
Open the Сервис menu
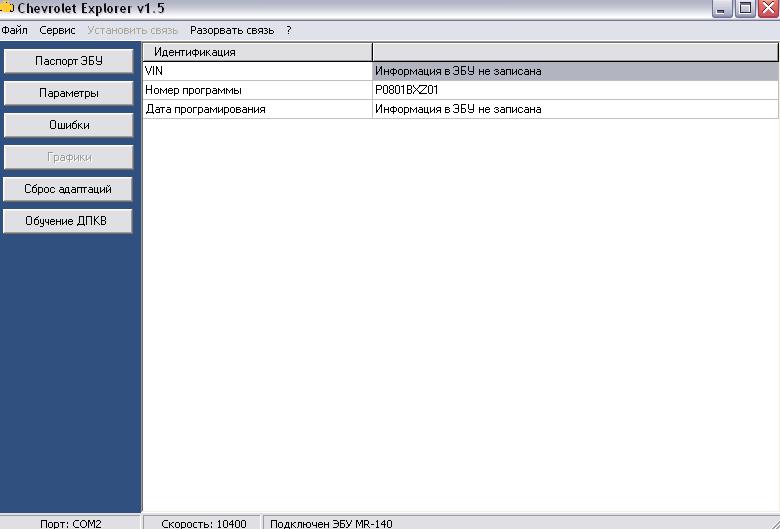click(57, 30)
